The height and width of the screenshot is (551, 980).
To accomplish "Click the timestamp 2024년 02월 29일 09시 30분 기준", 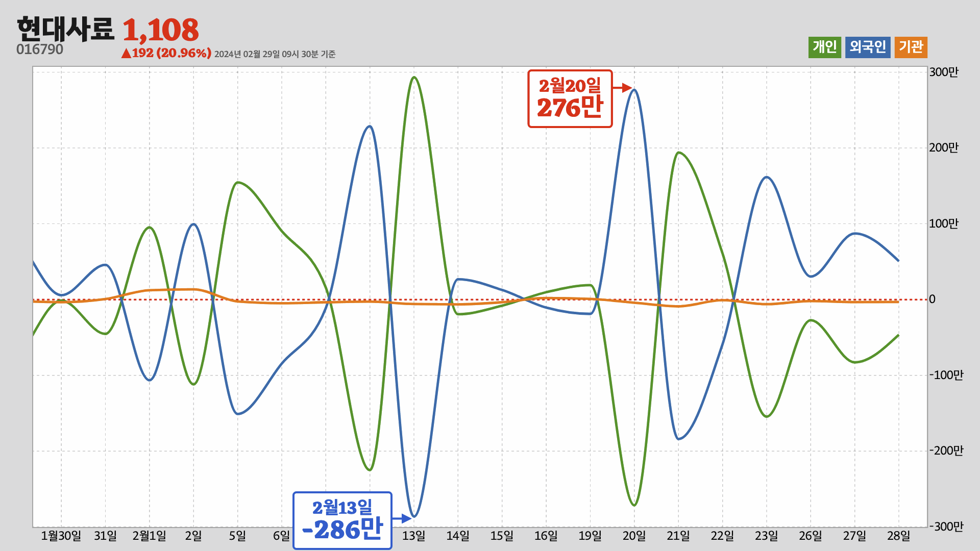I will click(x=275, y=54).
